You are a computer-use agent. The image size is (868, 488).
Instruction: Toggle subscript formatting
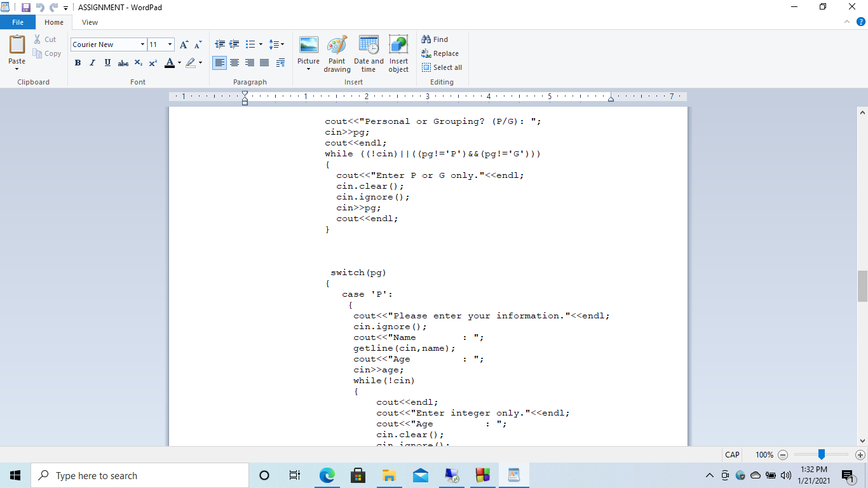click(139, 63)
